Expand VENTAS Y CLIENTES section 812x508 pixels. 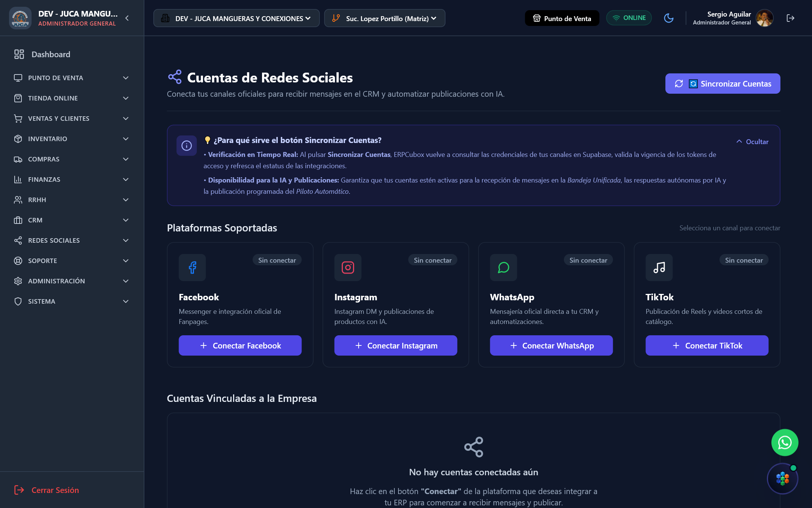[72, 119]
